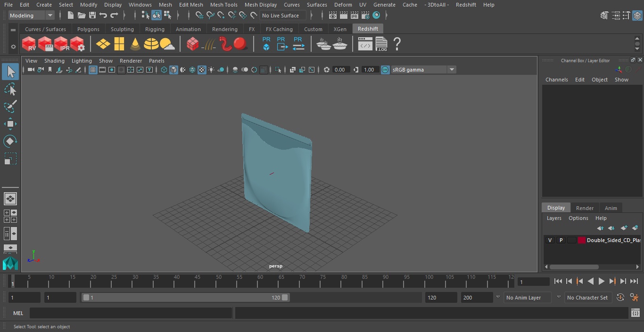Switch to the Polygons shelf tab
Image resolution: width=644 pixels, height=332 pixels.
click(x=88, y=29)
